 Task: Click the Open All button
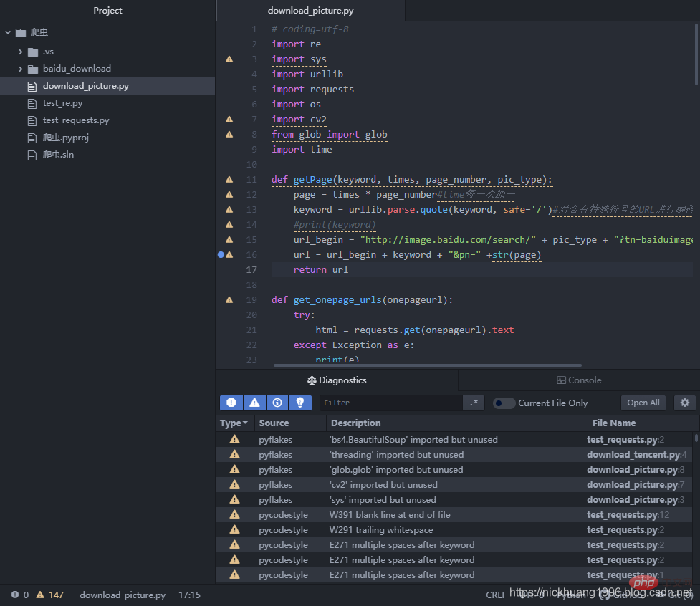tap(643, 403)
